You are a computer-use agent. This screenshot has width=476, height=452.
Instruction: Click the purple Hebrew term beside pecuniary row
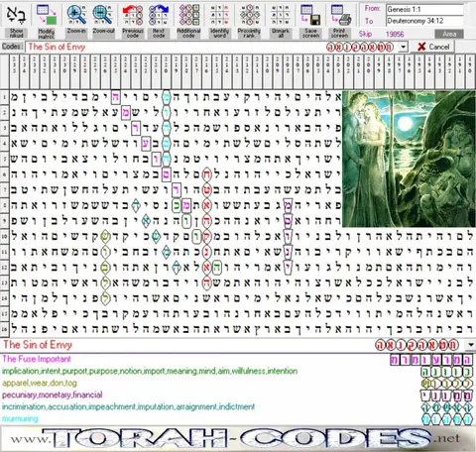(447, 395)
